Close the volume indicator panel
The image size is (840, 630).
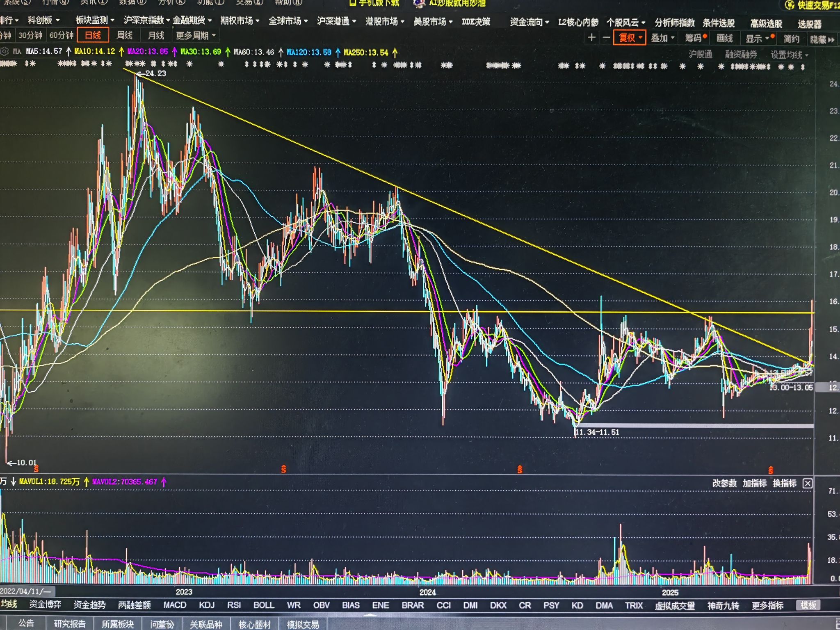pyautogui.click(x=807, y=483)
